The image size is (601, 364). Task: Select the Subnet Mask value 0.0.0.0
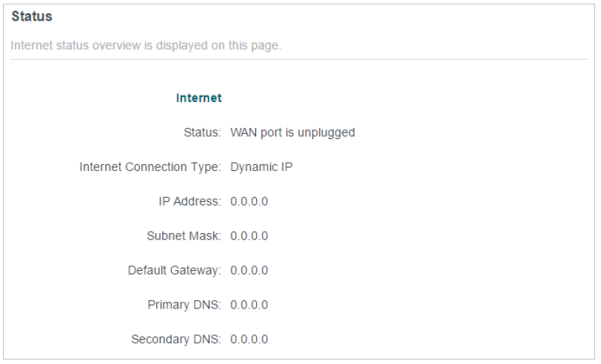tap(249, 236)
